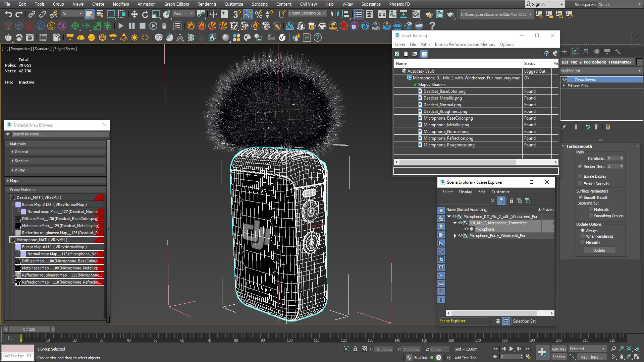Open the Create plus panel tab
This screenshot has width=644, height=362.
click(564, 52)
